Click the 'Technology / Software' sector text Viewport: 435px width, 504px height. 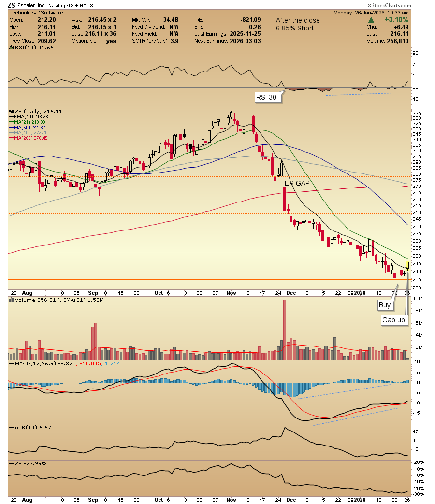click(x=36, y=13)
